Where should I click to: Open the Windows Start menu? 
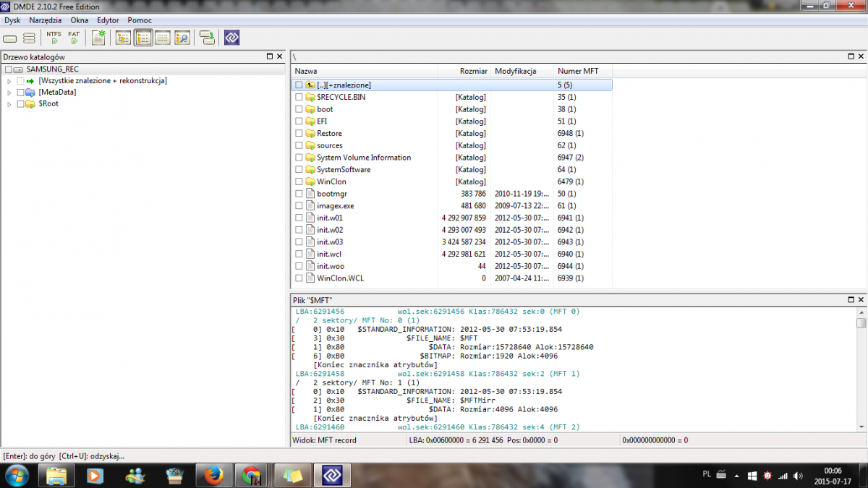tap(16, 475)
